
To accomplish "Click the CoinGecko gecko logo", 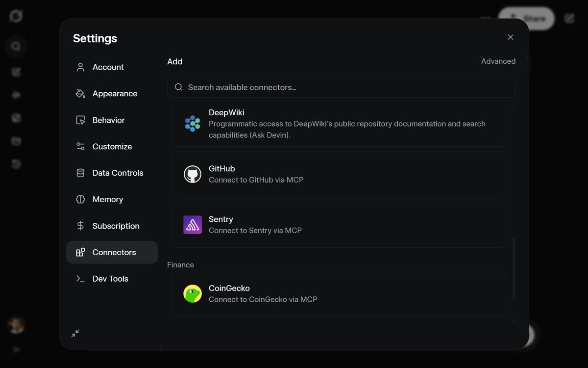I will (193, 294).
